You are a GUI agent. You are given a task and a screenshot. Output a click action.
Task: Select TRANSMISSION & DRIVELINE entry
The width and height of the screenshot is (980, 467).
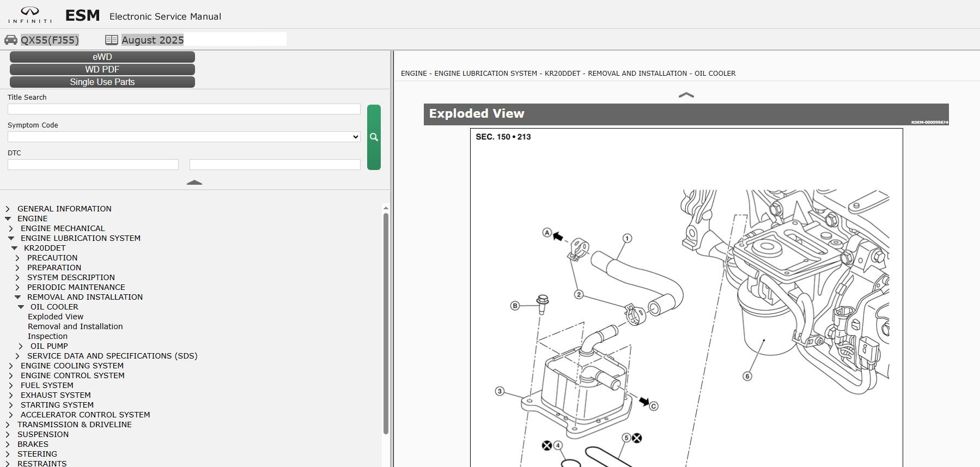point(75,424)
